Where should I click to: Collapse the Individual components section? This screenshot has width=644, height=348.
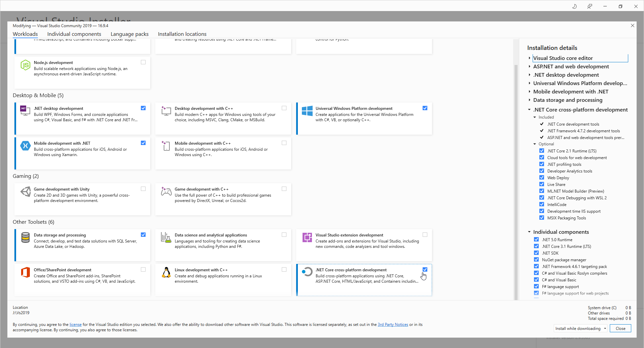coord(530,232)
